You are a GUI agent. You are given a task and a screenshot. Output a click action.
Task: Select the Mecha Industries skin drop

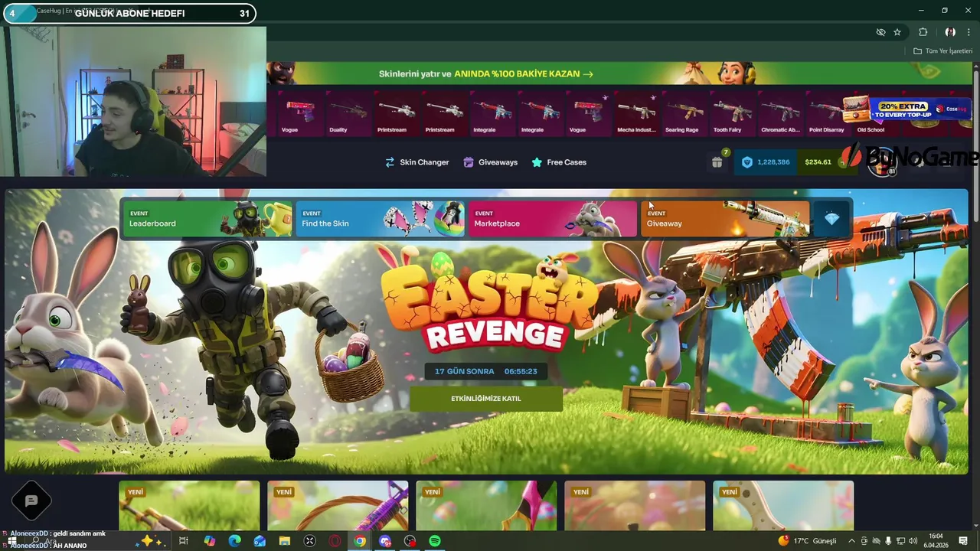tap(636, 113)
